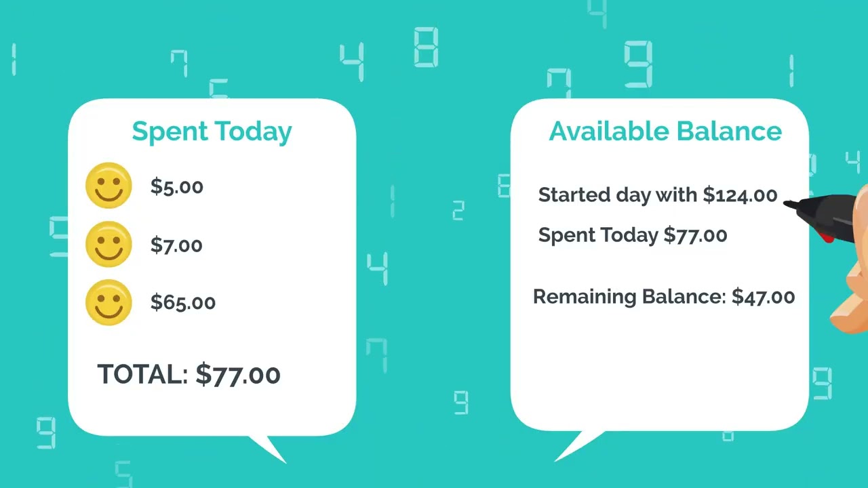Click "Spent Today $77.00" in the balance card

[632, 235]
